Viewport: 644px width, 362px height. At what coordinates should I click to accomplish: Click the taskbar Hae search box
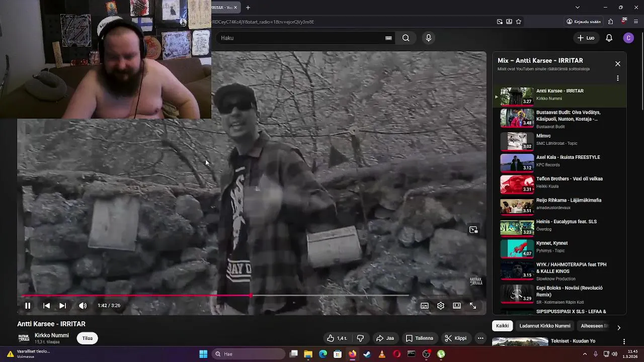(249, 354)
